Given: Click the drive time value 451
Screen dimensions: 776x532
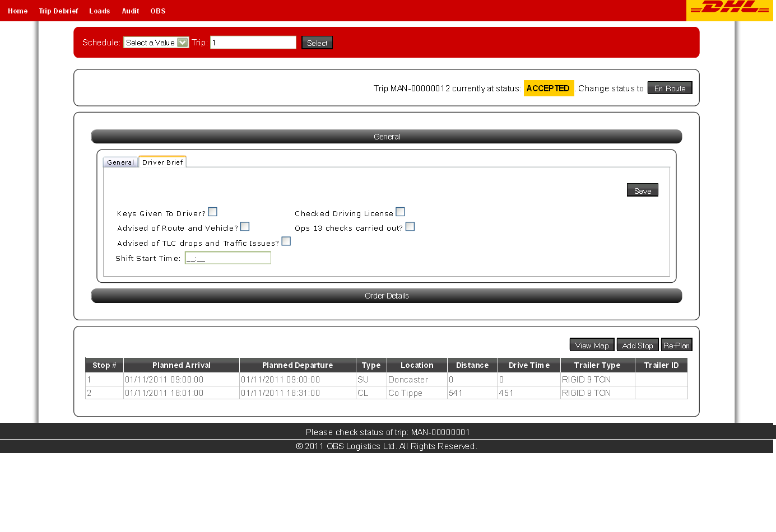Looking at the screenshot, I should click(529, 393).
